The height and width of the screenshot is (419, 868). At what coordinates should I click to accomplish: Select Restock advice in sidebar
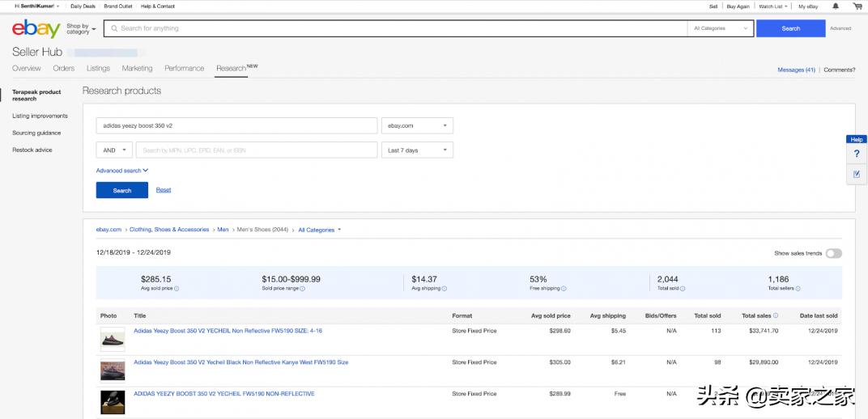pos(32,150)
